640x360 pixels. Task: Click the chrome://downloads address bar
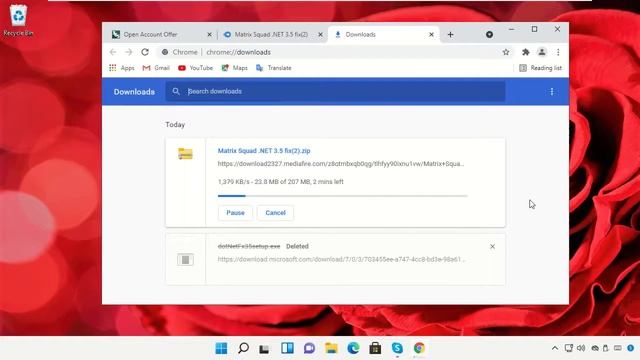click(x=335, y=52)
